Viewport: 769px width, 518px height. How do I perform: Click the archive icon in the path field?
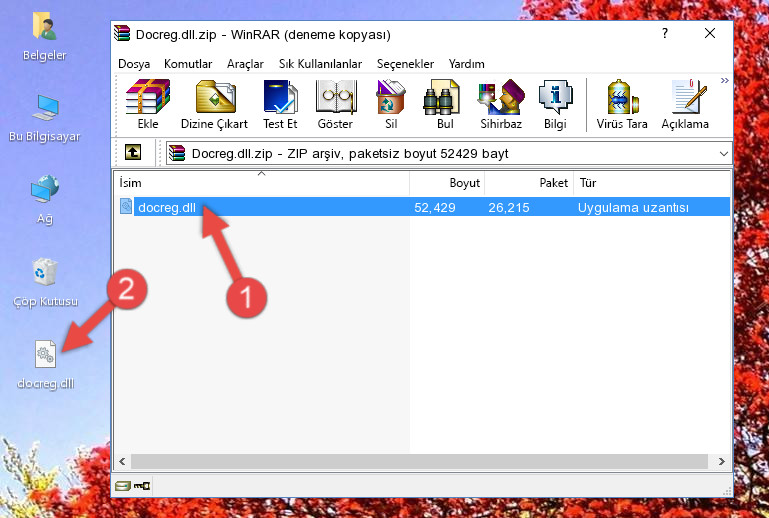click(177, 154)
